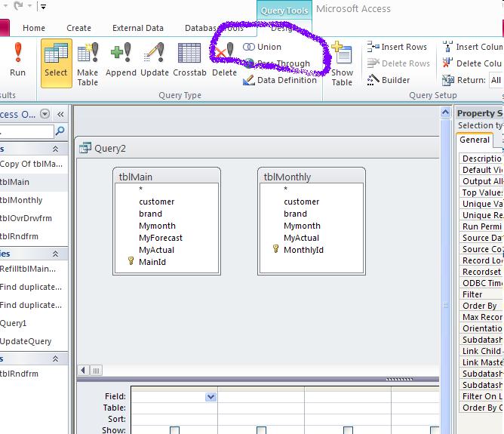504x434 pixels.
Task: Click the key icon beside MonthlyId
Action: pos(276,249)
